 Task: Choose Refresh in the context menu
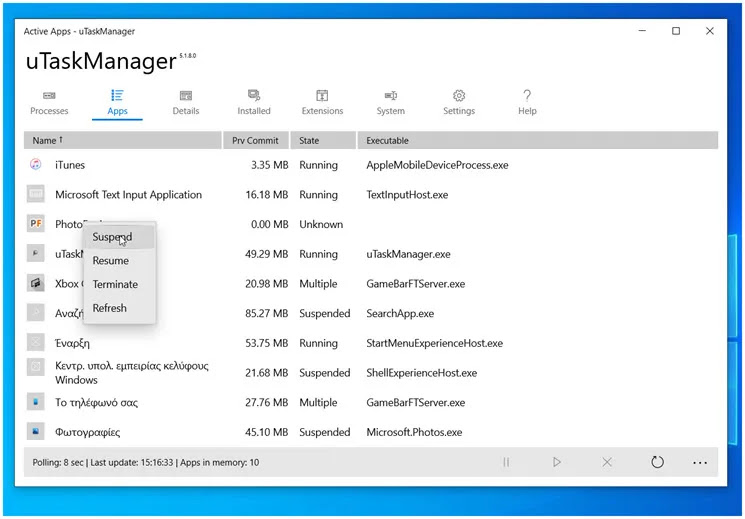[x=120, y=308]
